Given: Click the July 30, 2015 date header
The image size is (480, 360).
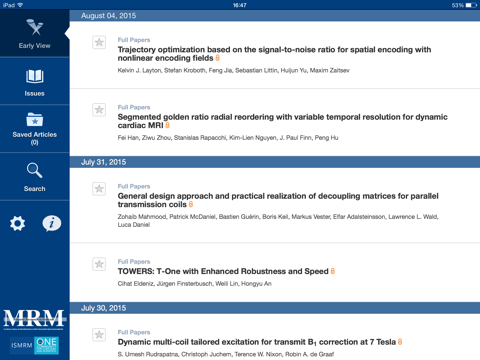Looking at the screenshot, I should pyautogui.click(x=275, y=308).
